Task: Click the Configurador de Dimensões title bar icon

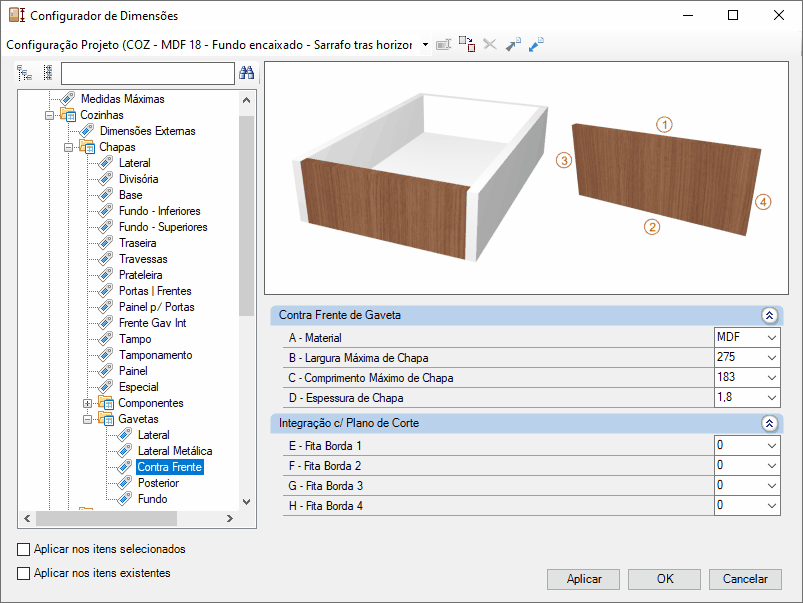Action: tap(16, 15)
